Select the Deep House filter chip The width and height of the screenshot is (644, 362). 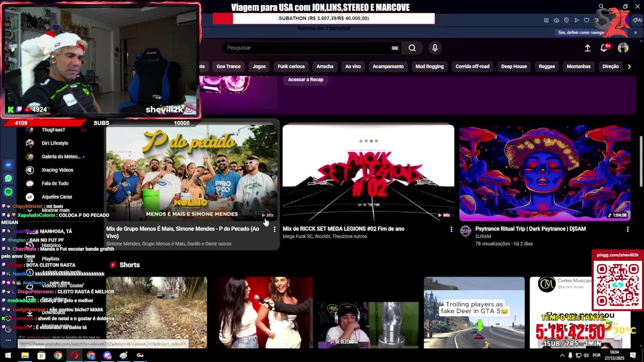(514, 66)
